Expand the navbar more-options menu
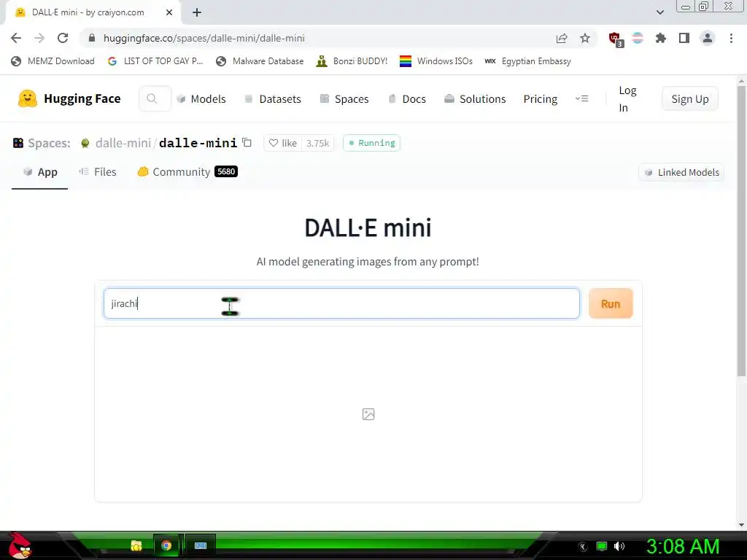The width and height of the screenshot is (747, 560). tap(581, 98)
